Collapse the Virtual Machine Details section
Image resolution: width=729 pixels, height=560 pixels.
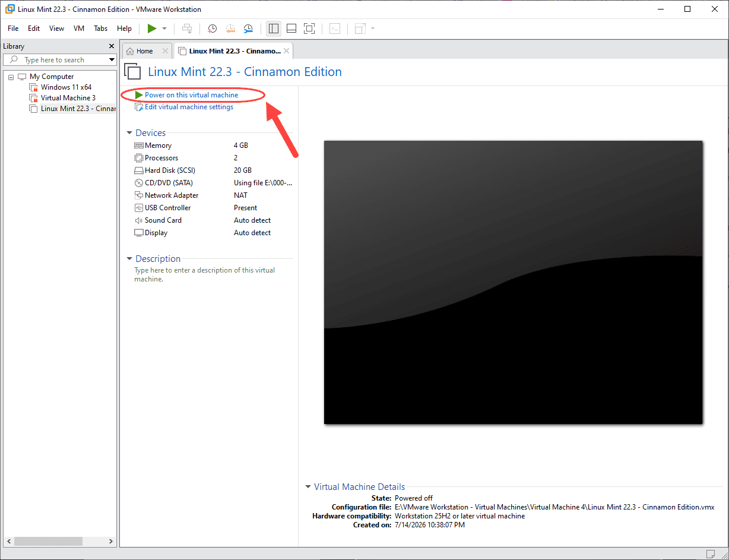click(x=308, y=487)
